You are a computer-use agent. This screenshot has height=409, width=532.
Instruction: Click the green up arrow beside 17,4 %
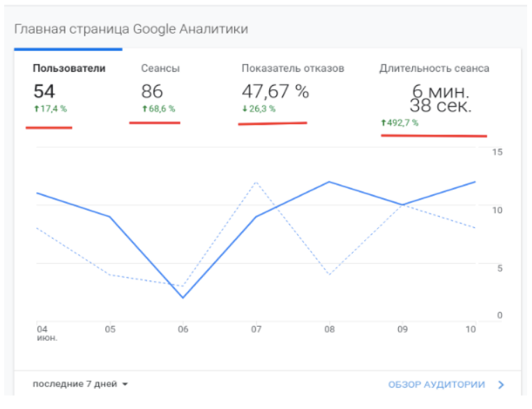coord(36,109)
